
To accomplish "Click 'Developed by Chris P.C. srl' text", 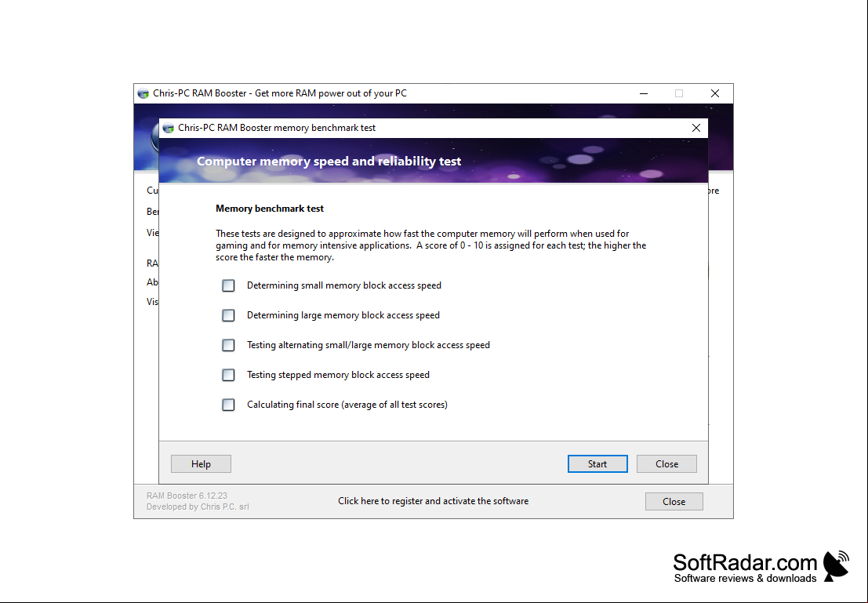I will click(x=198, y=507).
